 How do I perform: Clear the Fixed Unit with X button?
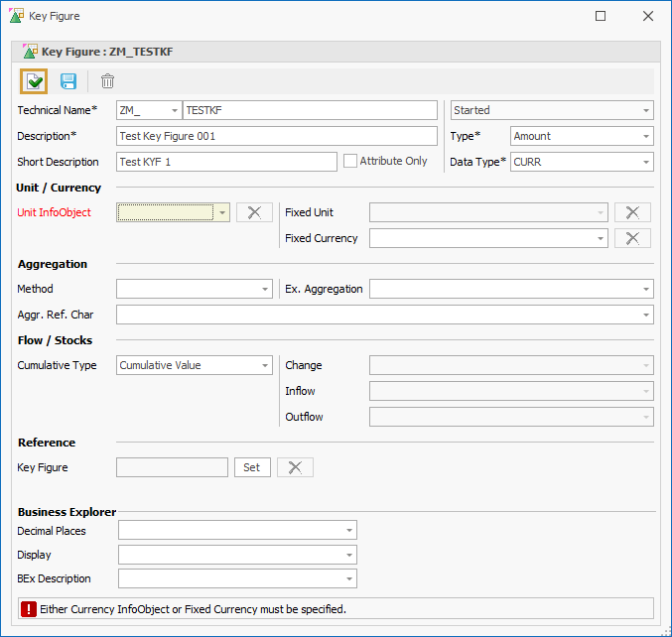click(632, 212)
